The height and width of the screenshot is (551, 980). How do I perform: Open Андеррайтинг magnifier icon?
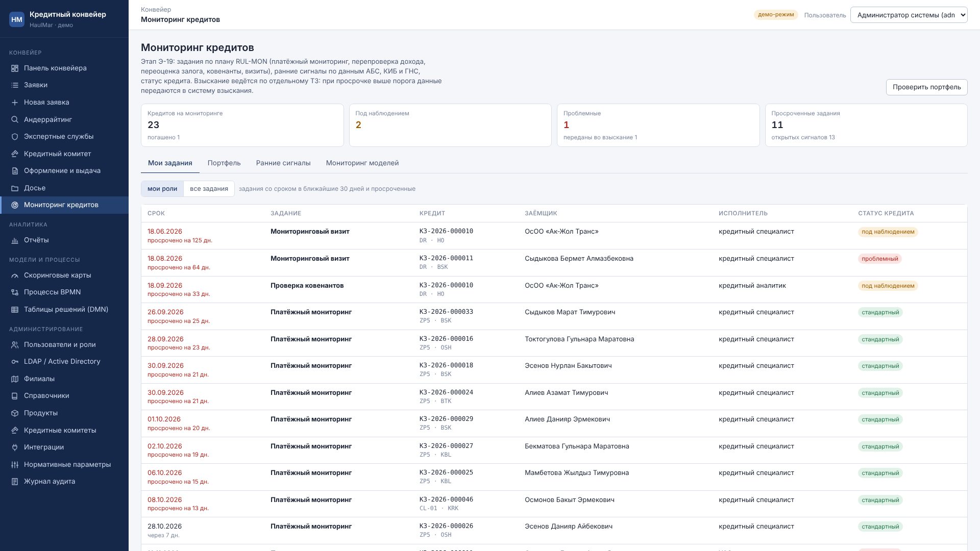15,120
